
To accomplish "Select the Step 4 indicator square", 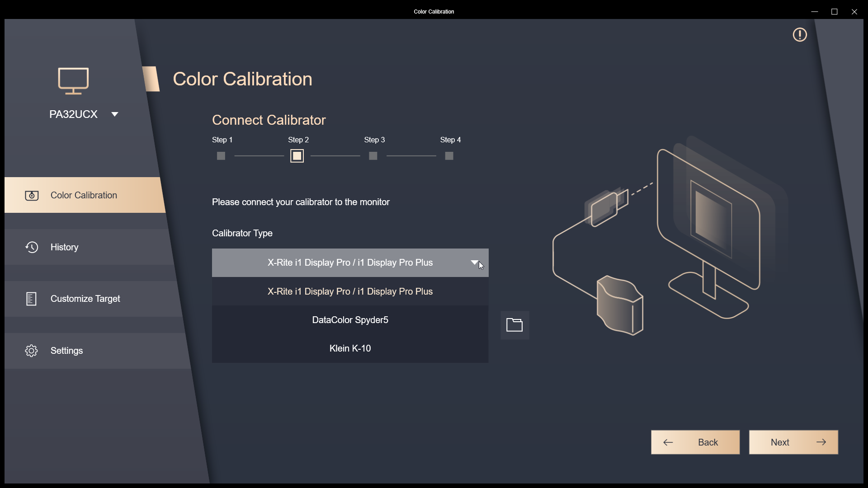I will point(449,156).
